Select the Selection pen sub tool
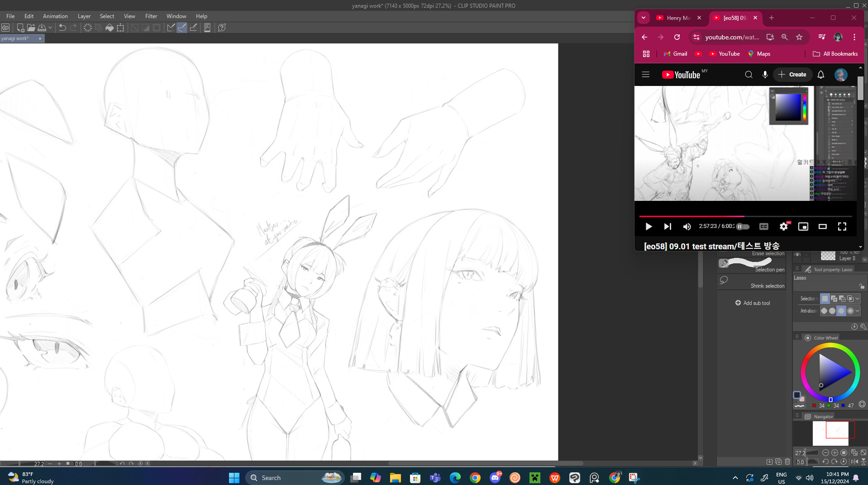The width and height of the screenshot is (868, 485). pos(752,265)
